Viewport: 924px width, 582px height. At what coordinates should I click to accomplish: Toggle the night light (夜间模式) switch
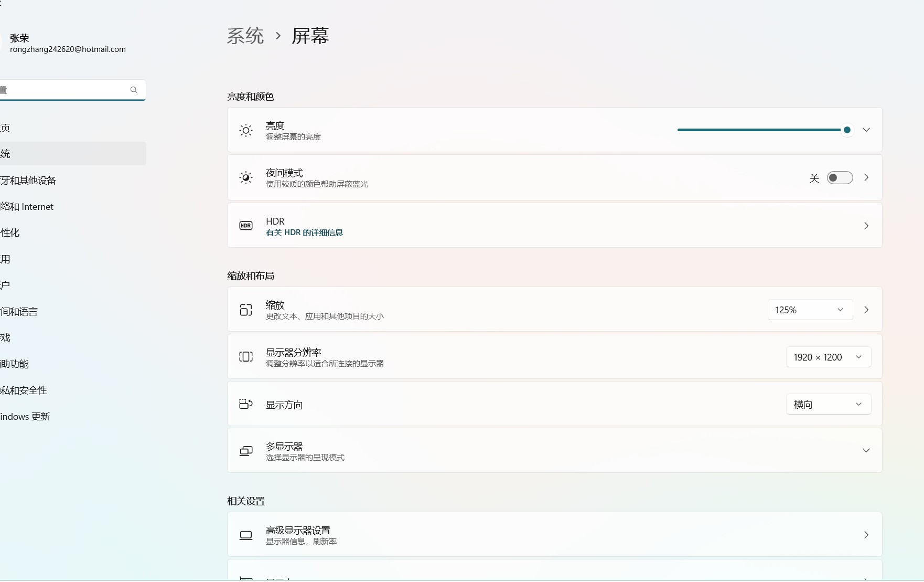[840, 178]
